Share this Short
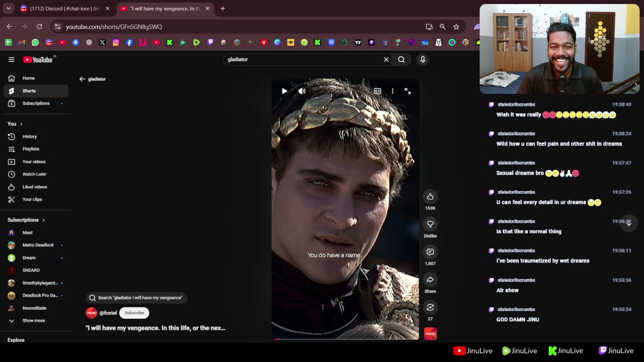Screen dimensions: 644x362 click(x=430, y=280)
